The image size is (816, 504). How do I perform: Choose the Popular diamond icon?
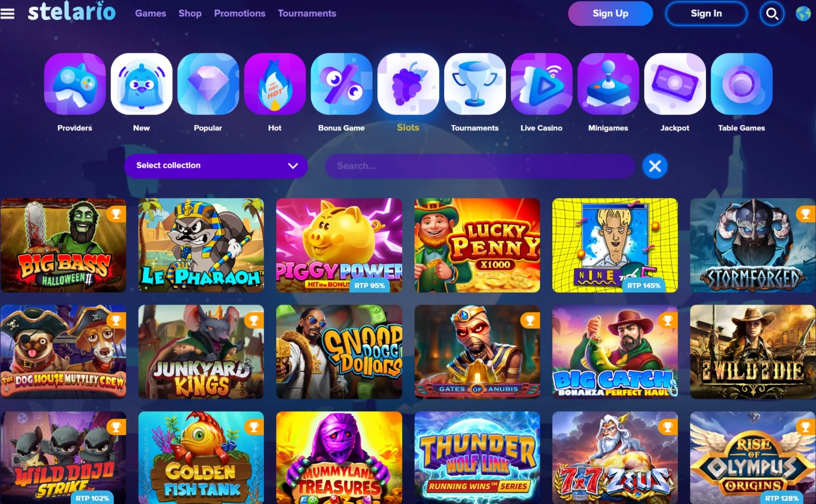[208, 84]
